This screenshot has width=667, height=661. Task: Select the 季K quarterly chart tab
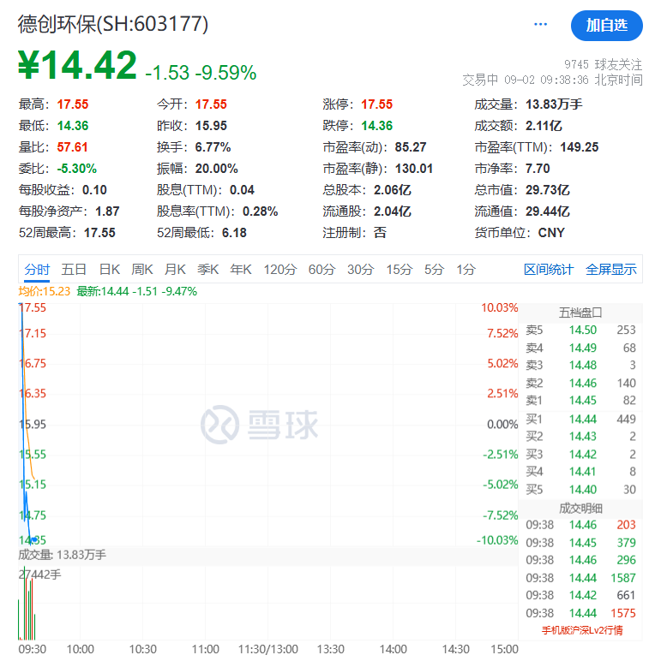click(208, 269)
